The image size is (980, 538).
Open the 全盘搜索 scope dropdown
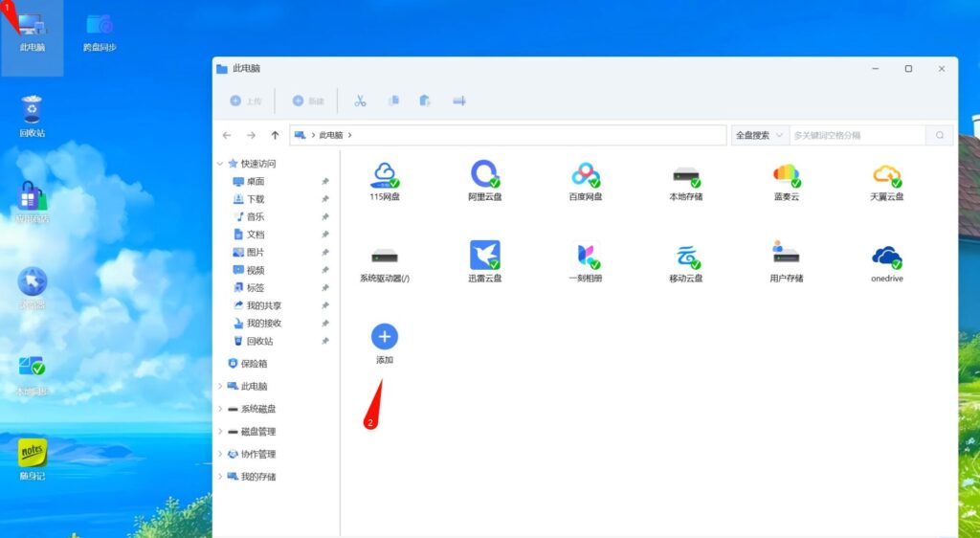click(760, 135)
